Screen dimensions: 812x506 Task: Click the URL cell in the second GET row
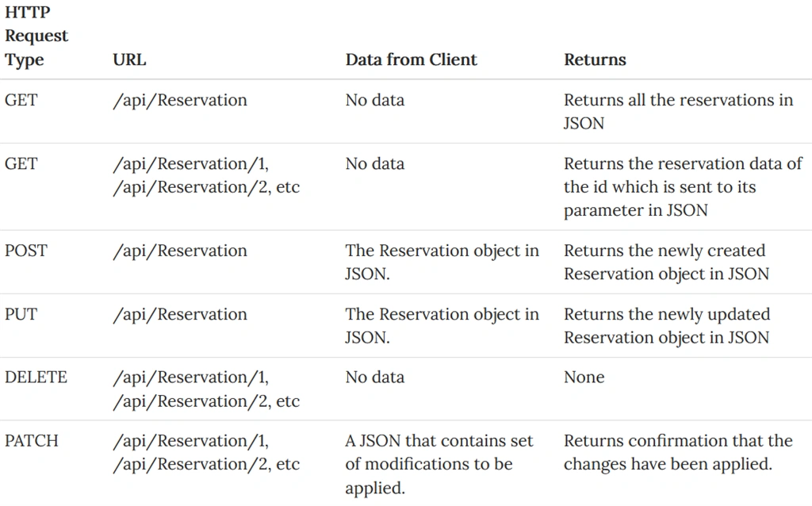pyautogui.click(x=206, y=175)
